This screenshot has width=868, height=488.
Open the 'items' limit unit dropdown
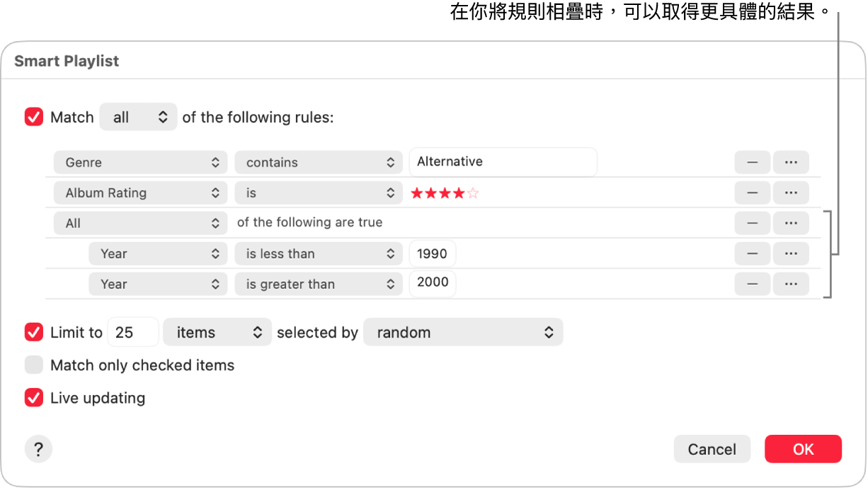pos(217,332)
